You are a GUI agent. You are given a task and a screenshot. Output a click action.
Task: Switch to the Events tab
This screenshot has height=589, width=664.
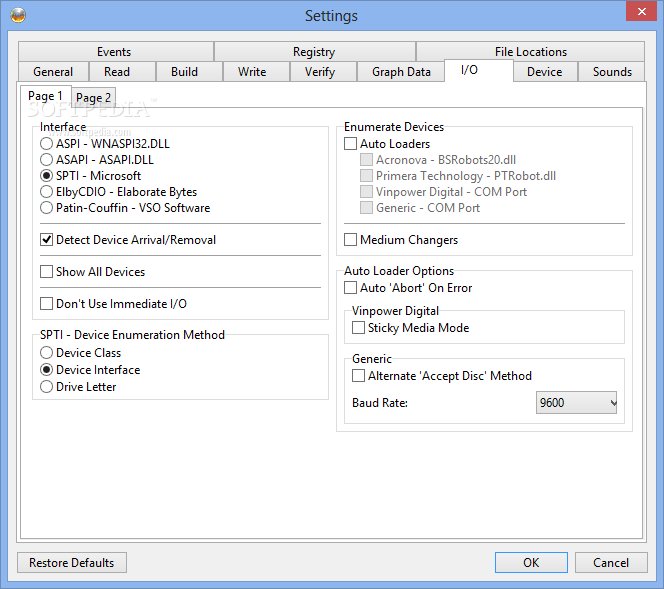[x=116, y=52]
